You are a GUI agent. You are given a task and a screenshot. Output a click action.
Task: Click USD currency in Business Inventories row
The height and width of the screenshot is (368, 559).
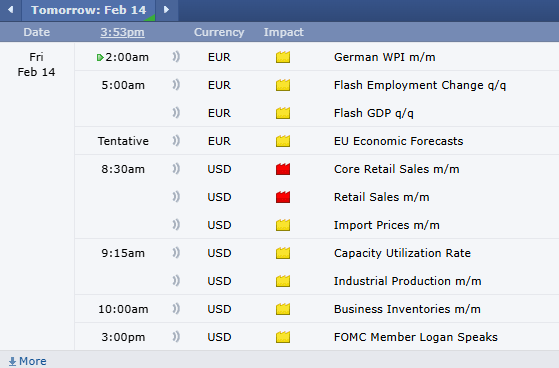point(219,309)
